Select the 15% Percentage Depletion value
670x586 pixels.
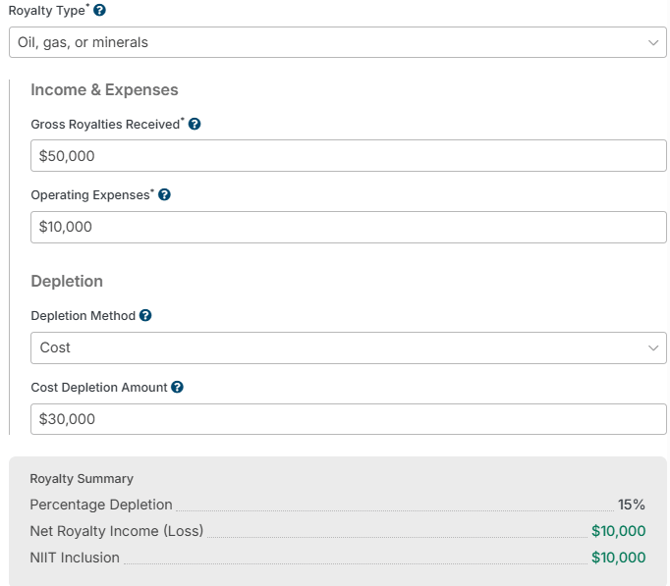point(632,505)
